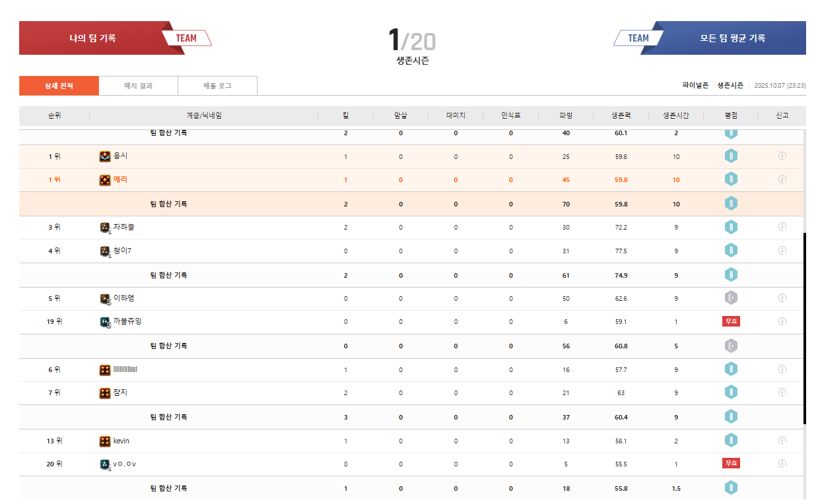The width and height of the screenshot is (818, 504).
Task: Report player 까불쥬잉 via info icon
Action: 782,321
